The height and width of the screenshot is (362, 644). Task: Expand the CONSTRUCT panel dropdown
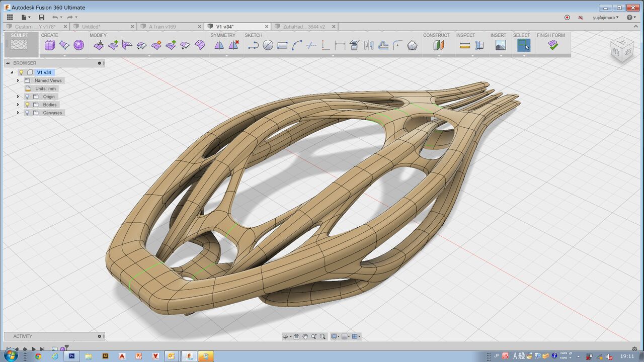(439, 55)
